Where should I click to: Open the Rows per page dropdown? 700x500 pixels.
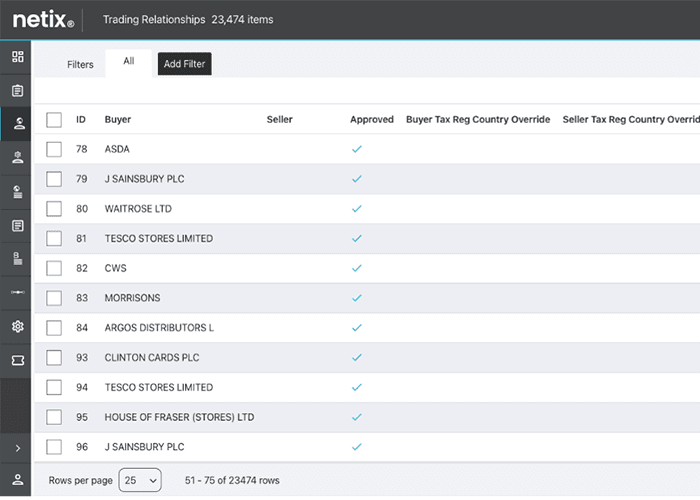pyautogui.click(x=140, y=481)
